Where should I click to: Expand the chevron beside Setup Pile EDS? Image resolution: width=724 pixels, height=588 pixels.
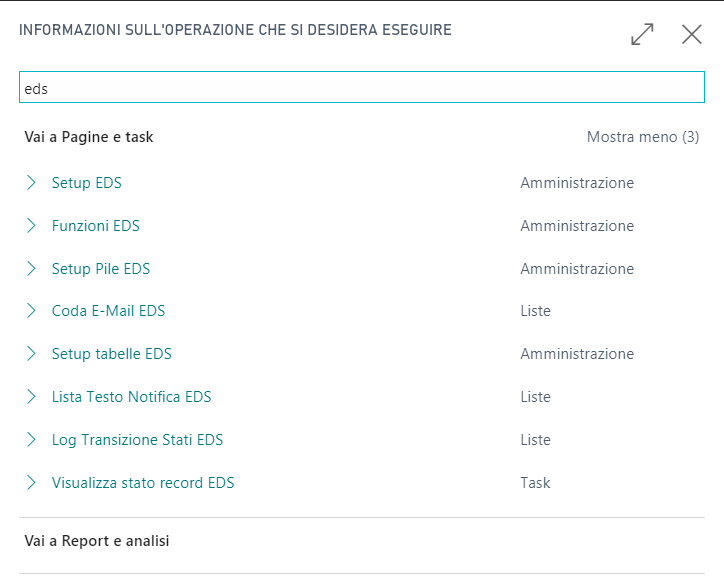31,269
